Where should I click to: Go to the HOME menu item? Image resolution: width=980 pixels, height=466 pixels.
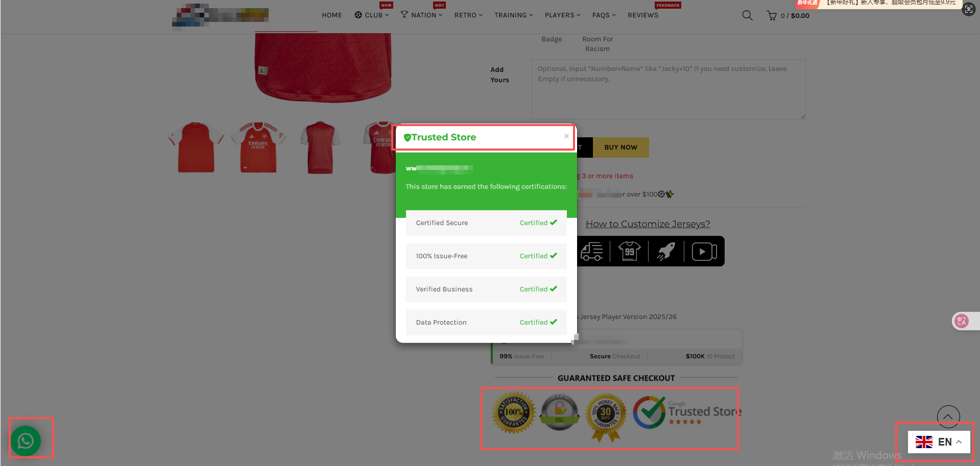pos(332,15)
